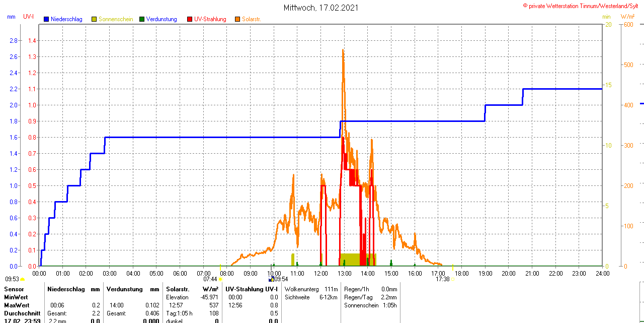Select the Solarstr. label in the legend
This screenshot has height=323, width=644.
251,19
